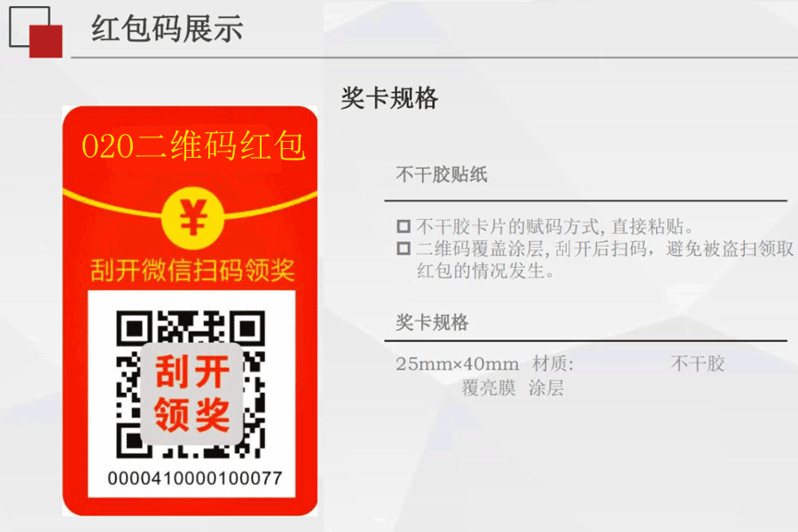Click the small 奖卡规格 section header
This screenshot has height=532, width=798.
pyautogui.click(x=432, y=322)
